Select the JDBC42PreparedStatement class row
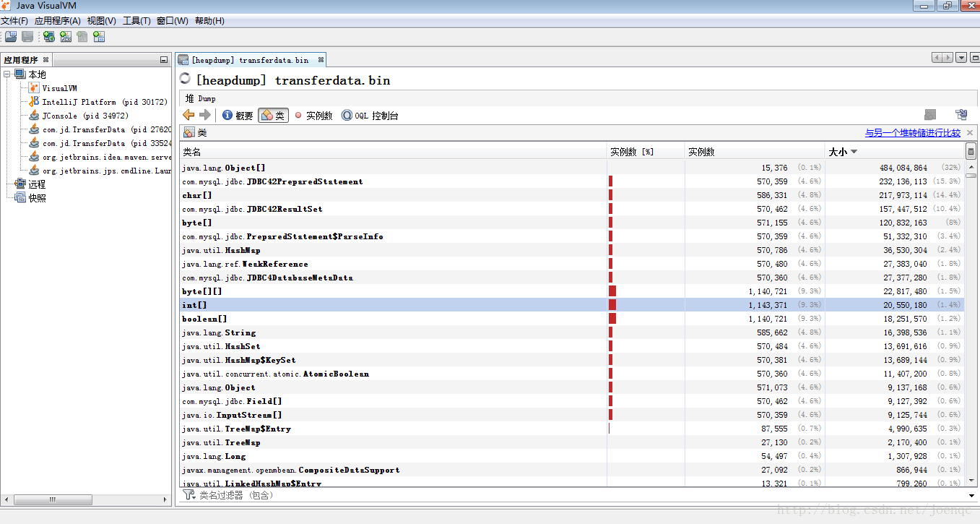The width and height of the screenshot is (980, 524). point(572,181)
